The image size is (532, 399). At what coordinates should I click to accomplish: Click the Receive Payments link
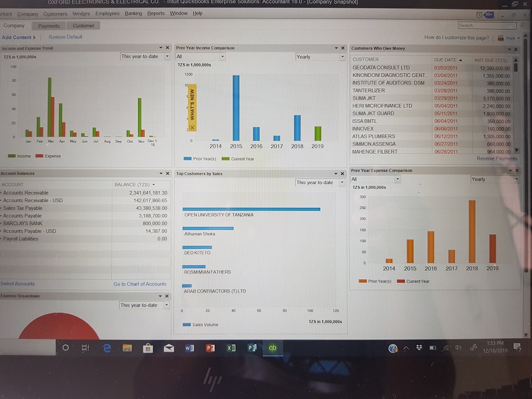497,159
